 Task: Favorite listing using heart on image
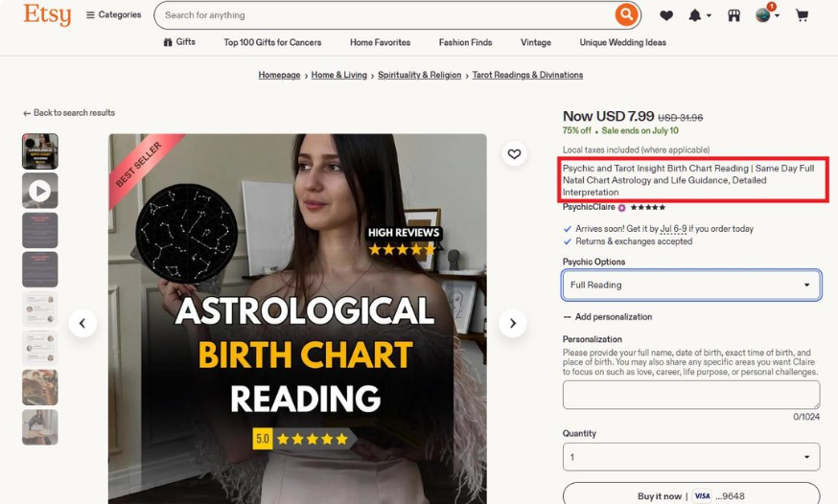coord(514,153)
